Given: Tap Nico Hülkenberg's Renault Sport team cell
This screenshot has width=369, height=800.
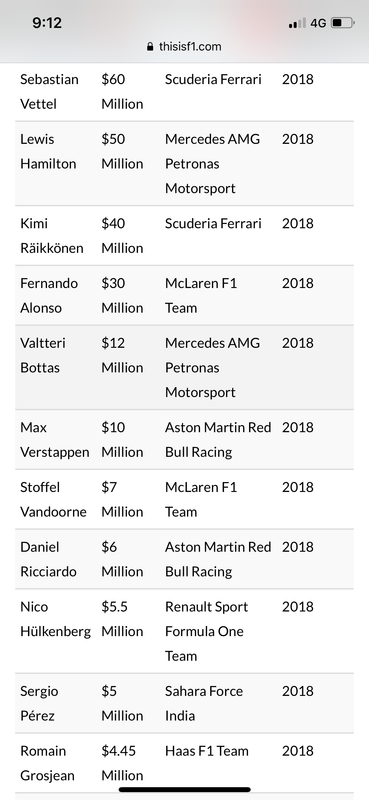Looking at the screenshot, I should pos(207,631).
